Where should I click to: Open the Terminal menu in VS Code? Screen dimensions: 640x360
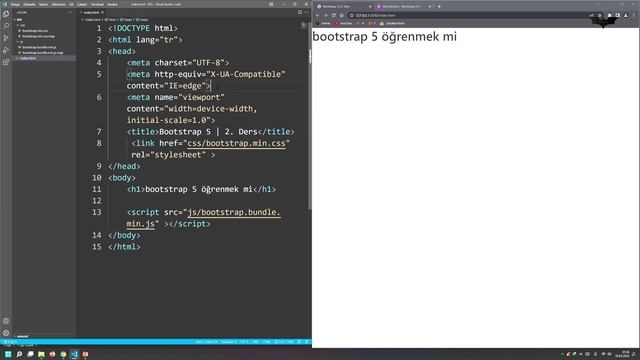97,4
